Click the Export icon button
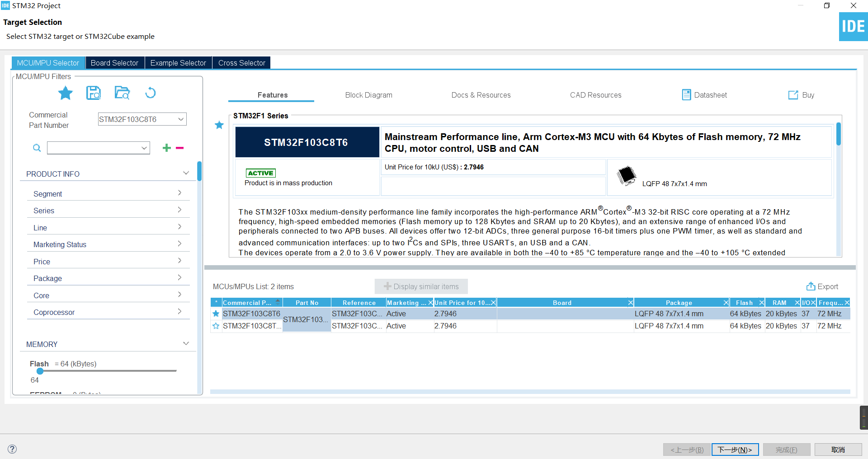The width and height of the screenshot is (868, 459). (811, 286)
